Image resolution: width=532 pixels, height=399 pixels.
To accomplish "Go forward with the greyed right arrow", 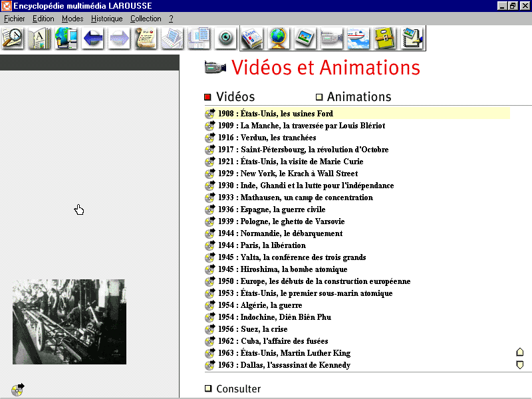I will 119,38.
